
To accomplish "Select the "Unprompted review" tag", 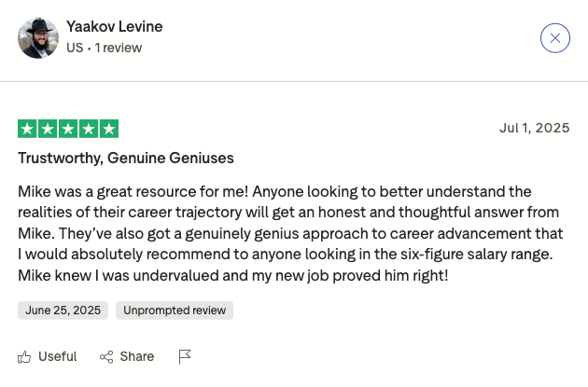I will [175, 310].
